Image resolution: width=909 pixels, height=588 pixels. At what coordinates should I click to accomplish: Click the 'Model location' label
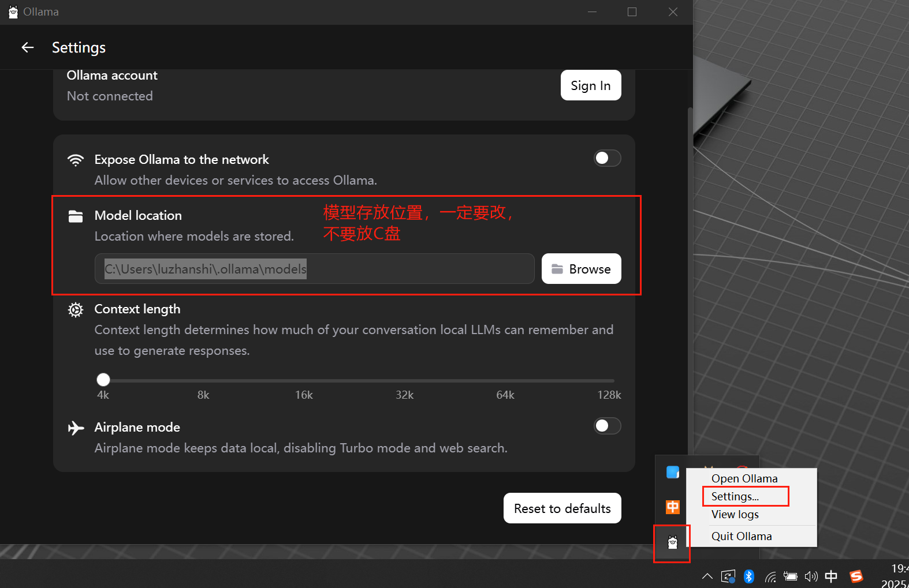[x=138, y=216]
